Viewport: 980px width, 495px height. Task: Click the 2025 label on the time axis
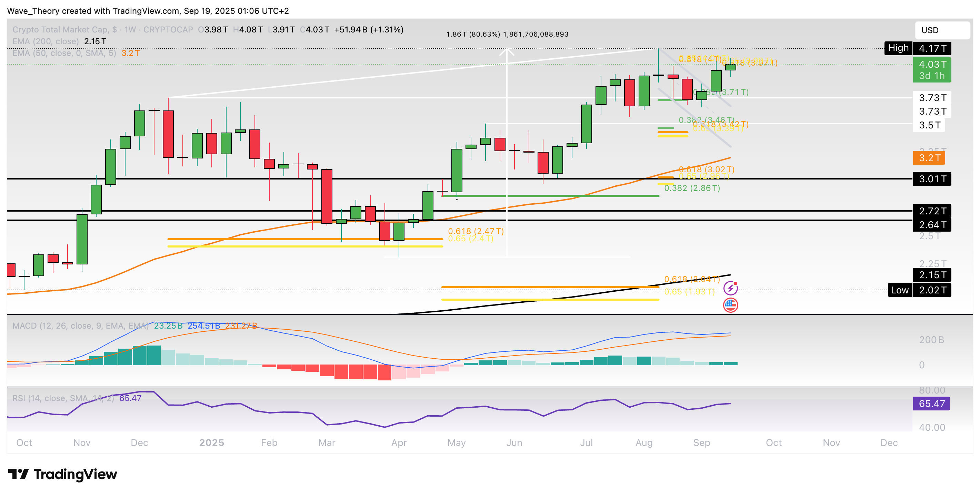click(211, 443)
